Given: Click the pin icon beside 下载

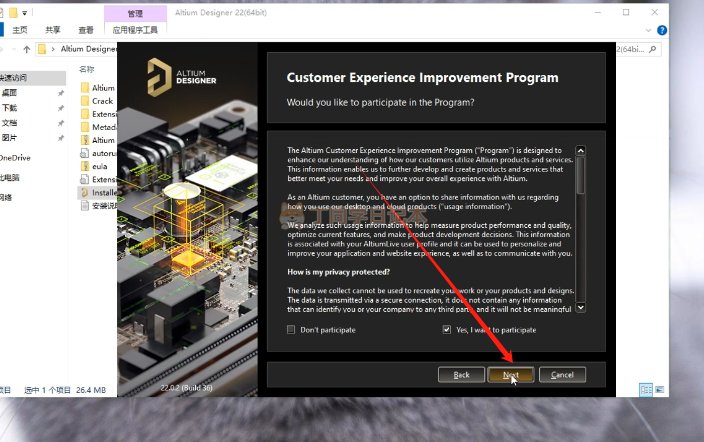Looking at the screenshot, I should [61, 108].
